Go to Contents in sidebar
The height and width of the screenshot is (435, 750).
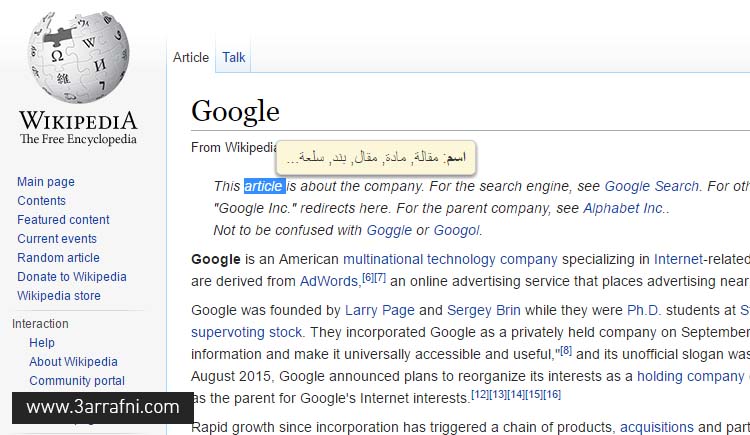[x=42, y=201]
